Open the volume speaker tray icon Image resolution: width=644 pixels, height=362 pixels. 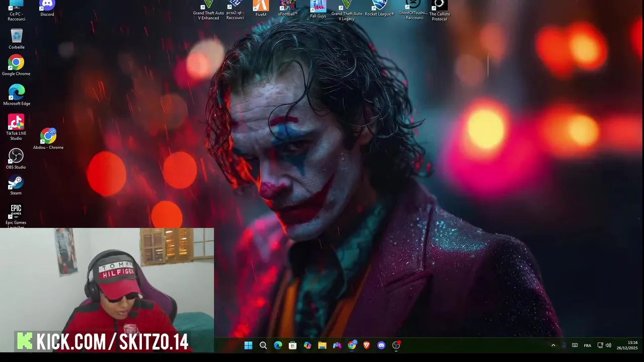coord(608,345)
